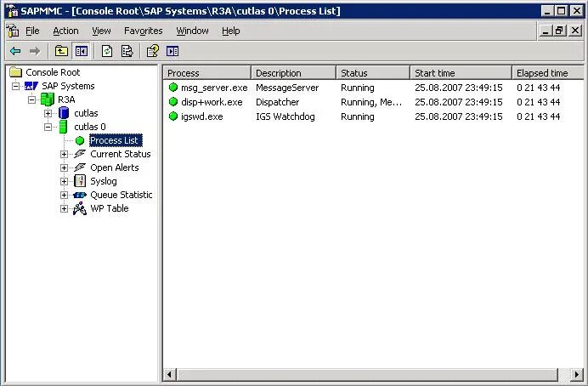Viewport: 588px width, 386px height.
Task: Select the disp+work.exe process name
Action: [x=212, y=102]
